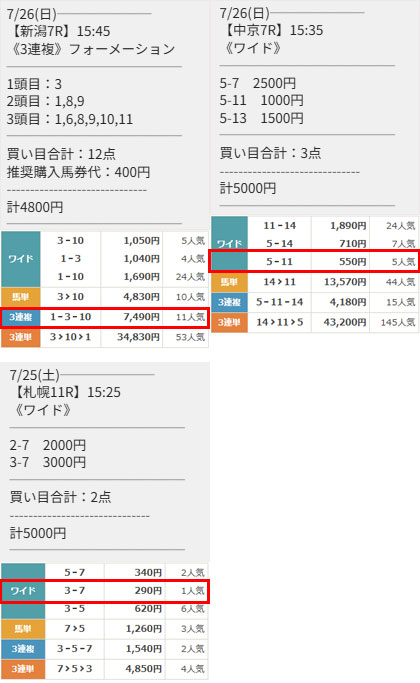Click the 中京7R 15:35 race heading
Screen dimensions: 420x683
pyautogui.click(x=274, y=30)
